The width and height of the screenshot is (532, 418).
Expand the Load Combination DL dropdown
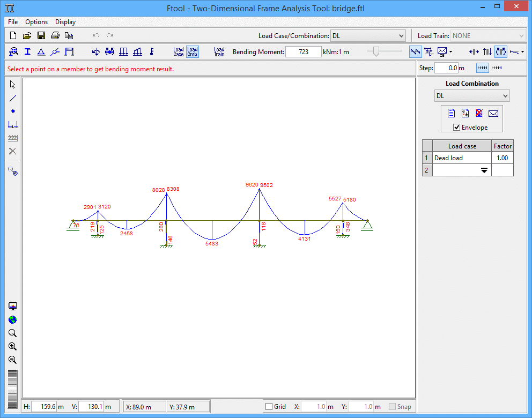click(472, 96)
